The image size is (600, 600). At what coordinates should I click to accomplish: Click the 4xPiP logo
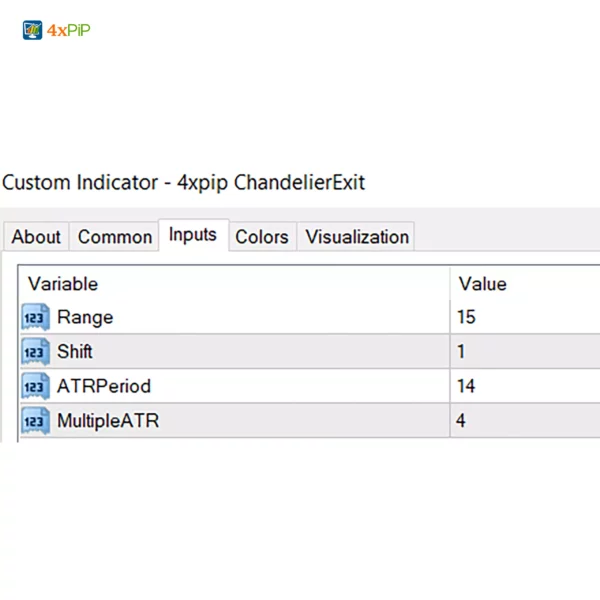56,30
